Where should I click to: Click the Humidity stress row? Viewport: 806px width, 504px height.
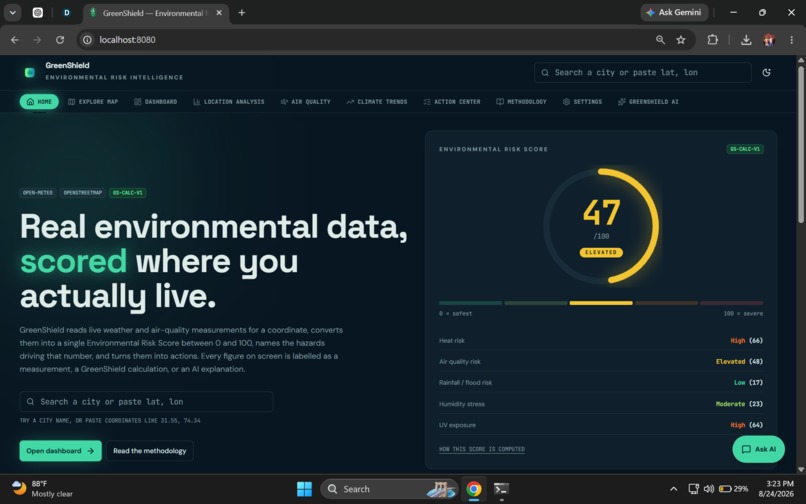coord(601,404)
